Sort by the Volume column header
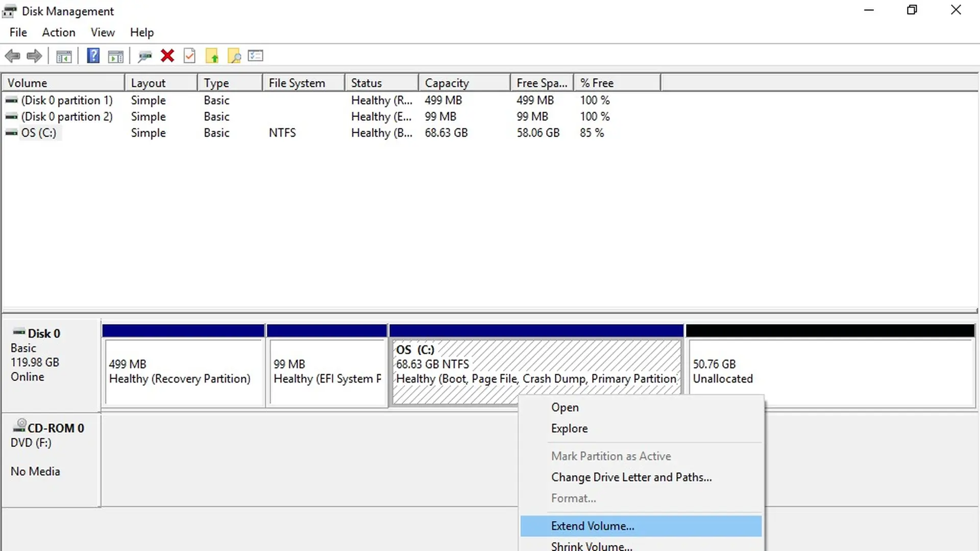The height and width of the screenshot is (551, 980). tap(63, 83)
